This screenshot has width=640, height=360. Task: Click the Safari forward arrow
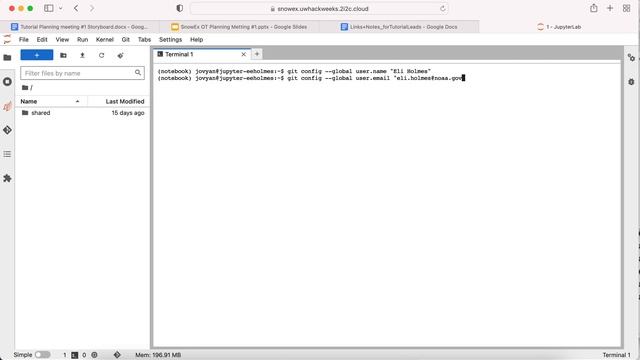pyautogui.click(x=92, y=8)
